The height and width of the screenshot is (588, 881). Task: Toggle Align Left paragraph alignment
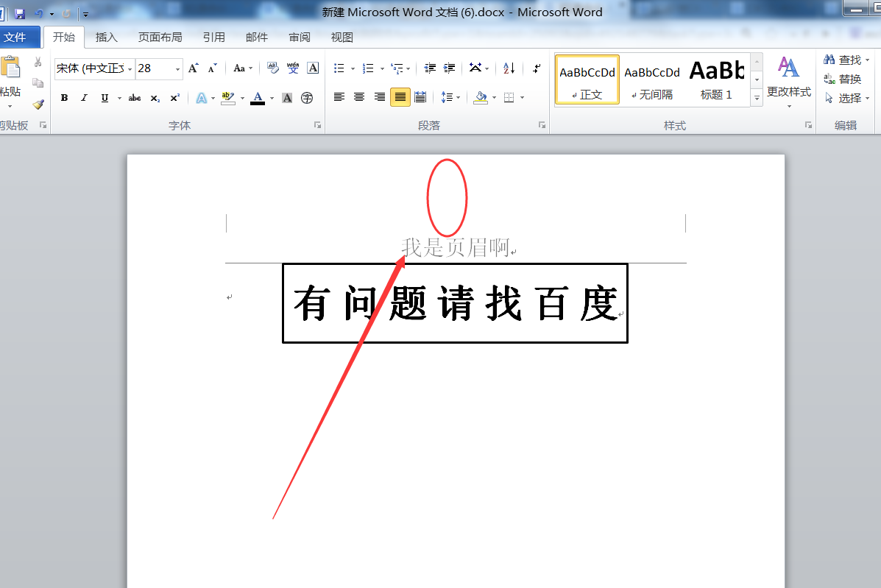[339, 98]
